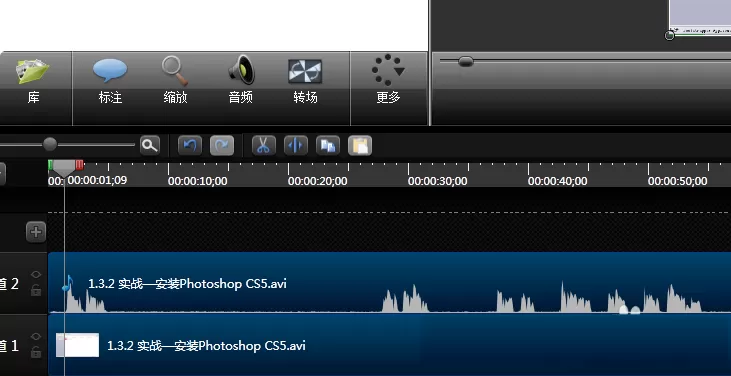Open the 库 library tab

tap(33, 80)
